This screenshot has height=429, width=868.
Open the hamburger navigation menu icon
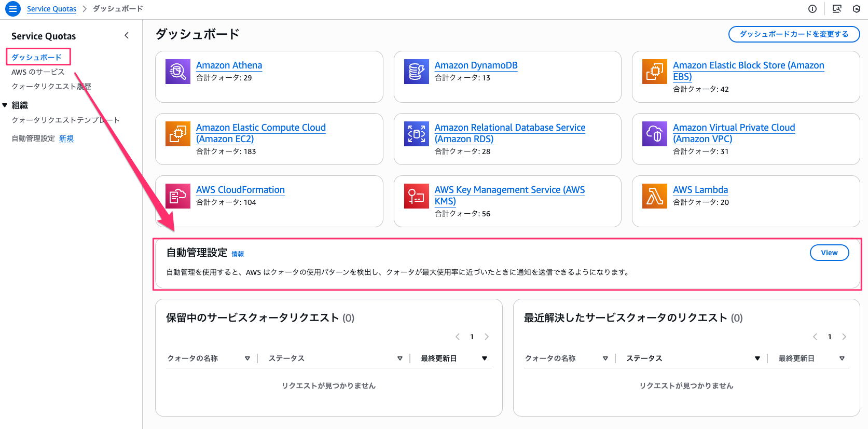point(13,9)
